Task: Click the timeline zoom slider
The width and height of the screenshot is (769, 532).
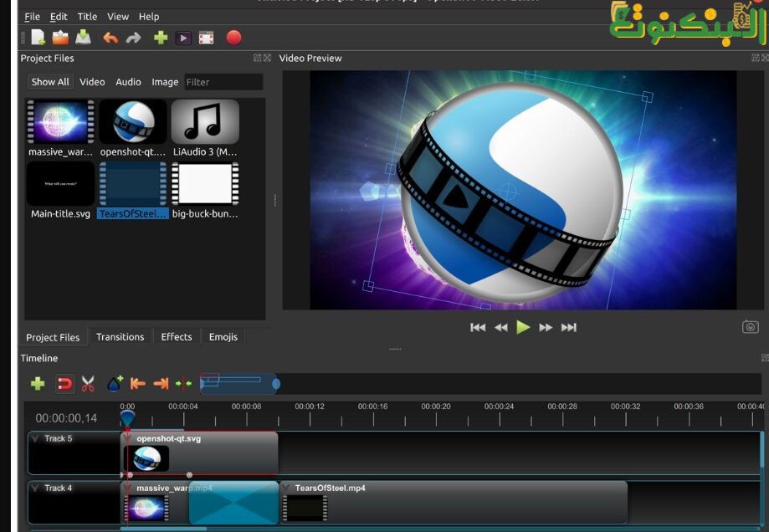Action: click(238, 383)
